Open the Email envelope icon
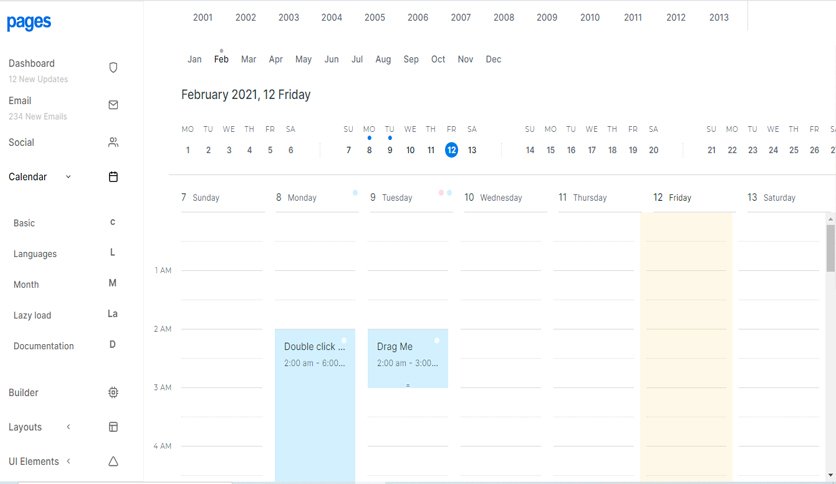Screen dimensions: 836x484 pyautogui.click(x=113, y=104)
